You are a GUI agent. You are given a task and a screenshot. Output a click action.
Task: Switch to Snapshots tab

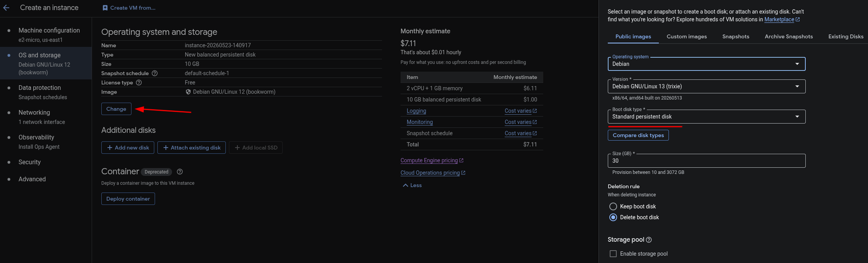pyautogui.click(x=735, y=37)
